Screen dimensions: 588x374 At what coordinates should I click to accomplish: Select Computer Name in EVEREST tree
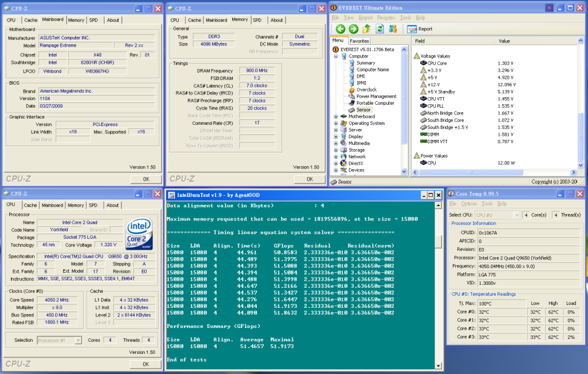point(372,70)
